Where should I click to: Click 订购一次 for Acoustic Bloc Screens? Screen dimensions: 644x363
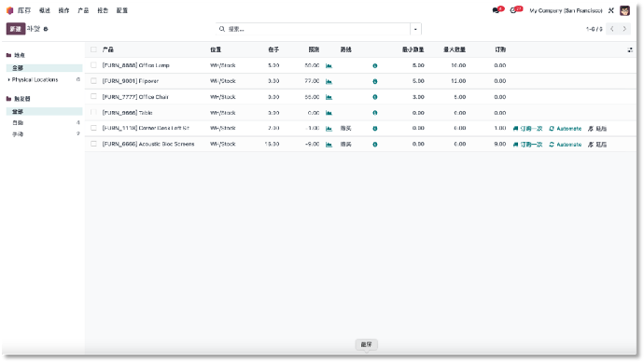(527, 145)
